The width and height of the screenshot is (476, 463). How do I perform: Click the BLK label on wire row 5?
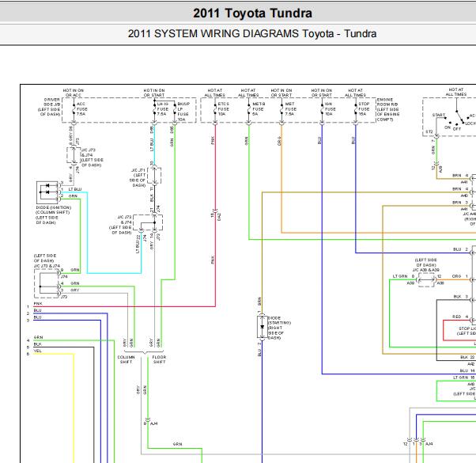click(38, 344)
